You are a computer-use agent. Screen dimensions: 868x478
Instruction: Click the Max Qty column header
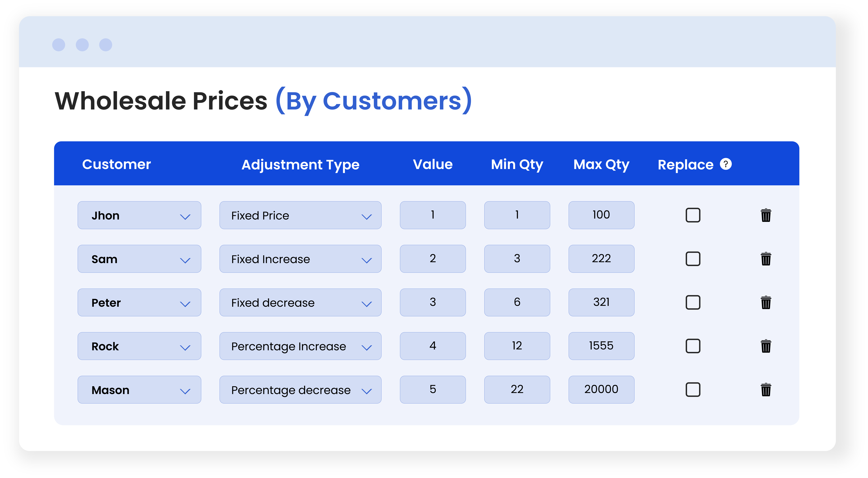[x=601, y=165]
